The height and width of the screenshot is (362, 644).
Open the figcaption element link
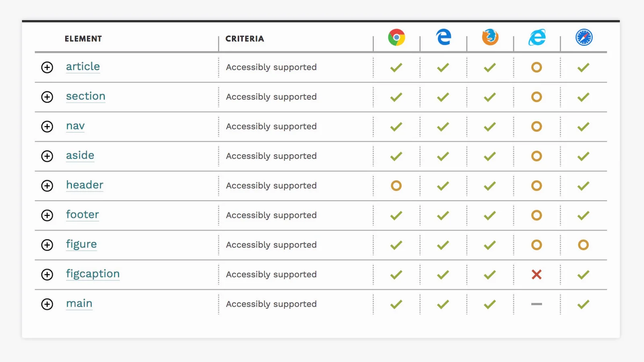pyautogui.click(x=93, y=274)
